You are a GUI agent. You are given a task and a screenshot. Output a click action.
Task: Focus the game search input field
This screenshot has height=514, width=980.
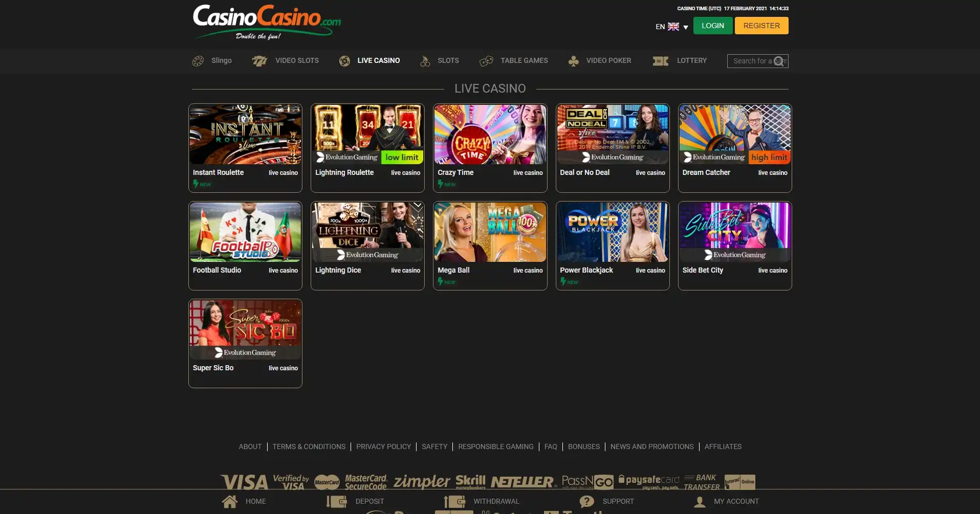coord(751,61)
